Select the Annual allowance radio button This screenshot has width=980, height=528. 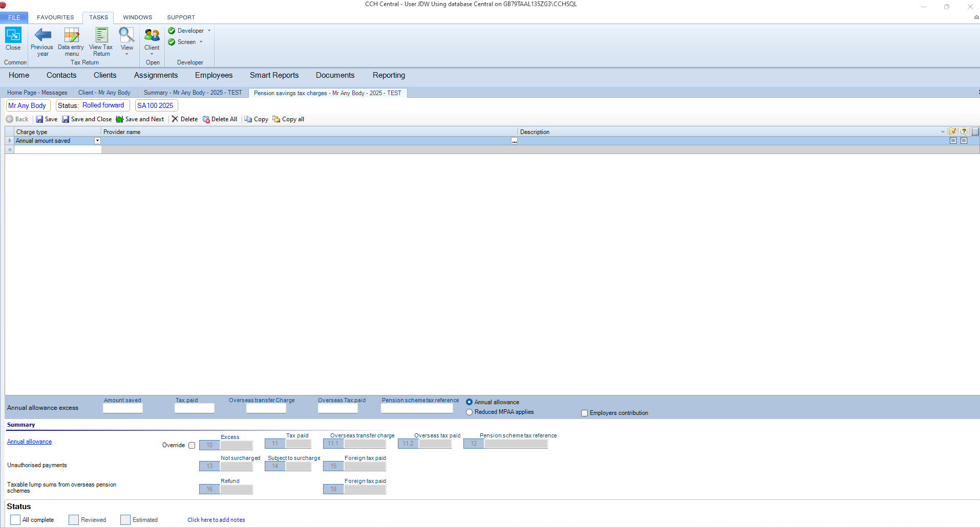(469, 402)
